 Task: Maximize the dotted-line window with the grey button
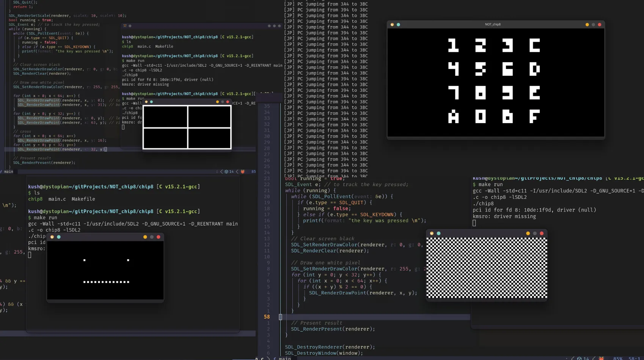pyautogui.click(x=152, y=237)
